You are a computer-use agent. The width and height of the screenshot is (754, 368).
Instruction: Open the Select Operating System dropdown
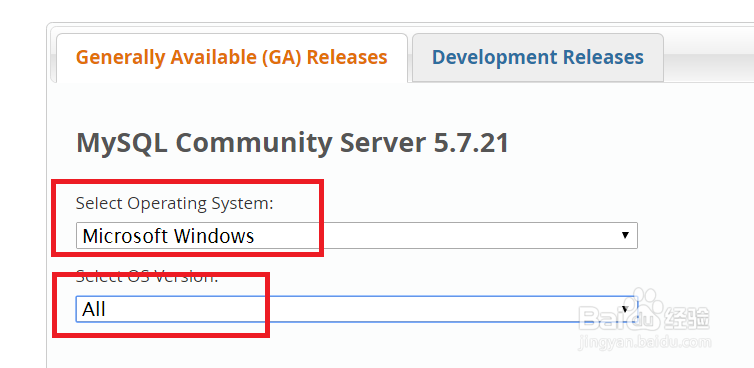coord(357,236)
